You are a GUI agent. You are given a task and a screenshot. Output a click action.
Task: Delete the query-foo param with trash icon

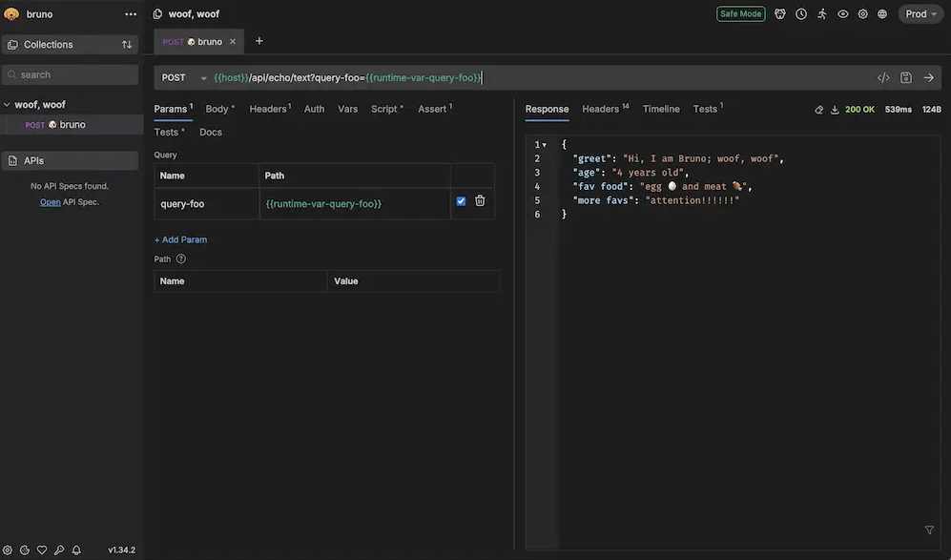(x=480, y=201)
